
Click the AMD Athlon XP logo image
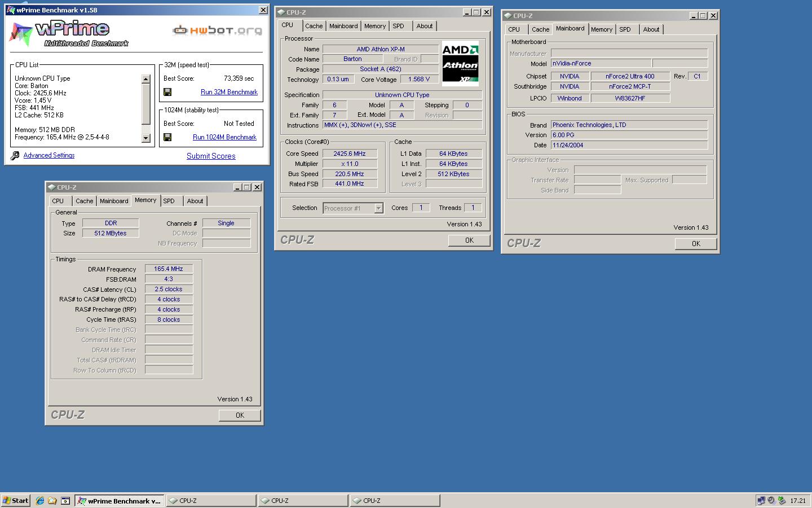[x=460, y=63]
